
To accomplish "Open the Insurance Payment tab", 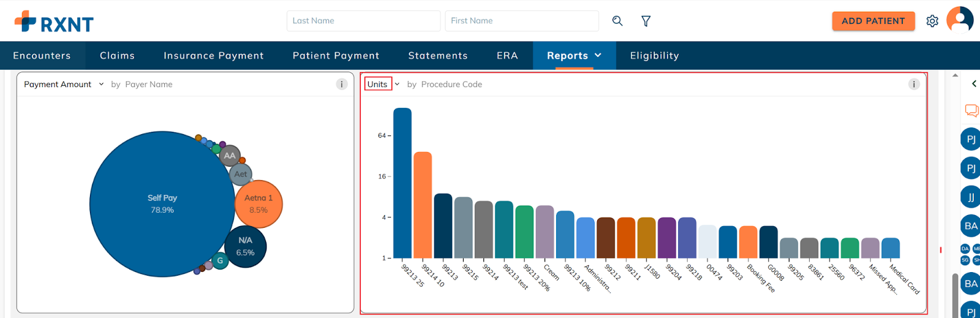I will click(x=213, y=56).
